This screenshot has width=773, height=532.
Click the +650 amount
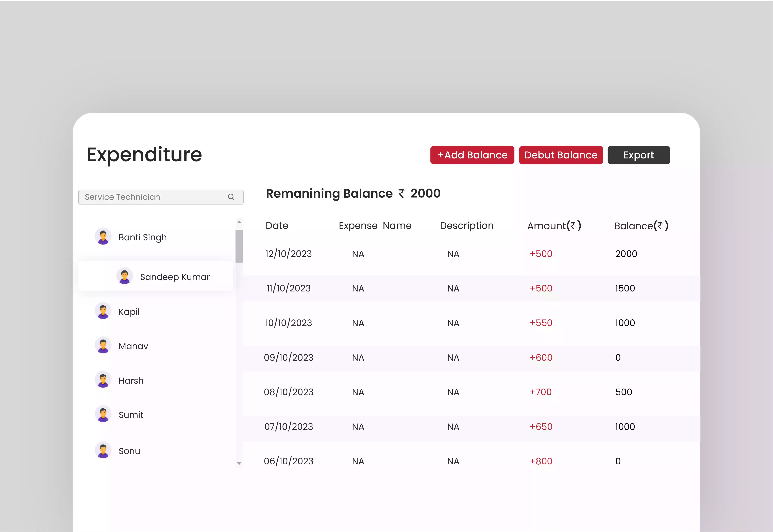pyautogui.click(x=541, y=427)
